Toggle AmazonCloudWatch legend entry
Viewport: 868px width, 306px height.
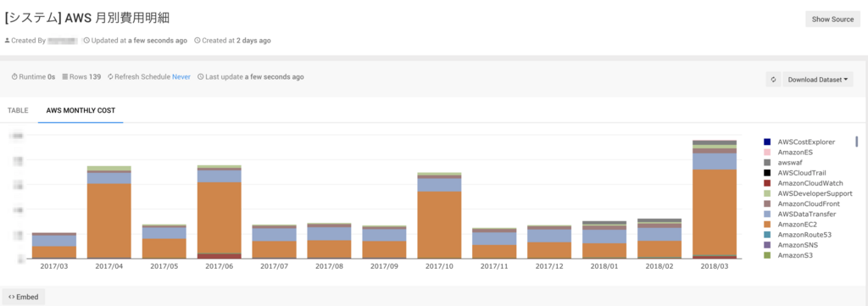click(x=804, y=183)
